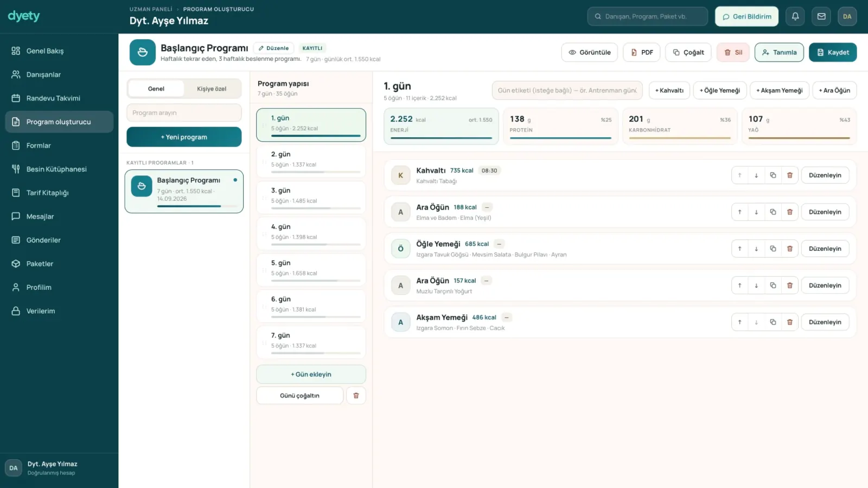The image size is (868, 488).
Task: Duplicate the Akşam Yemeği meal via copy icon
Action: [773, 322]
